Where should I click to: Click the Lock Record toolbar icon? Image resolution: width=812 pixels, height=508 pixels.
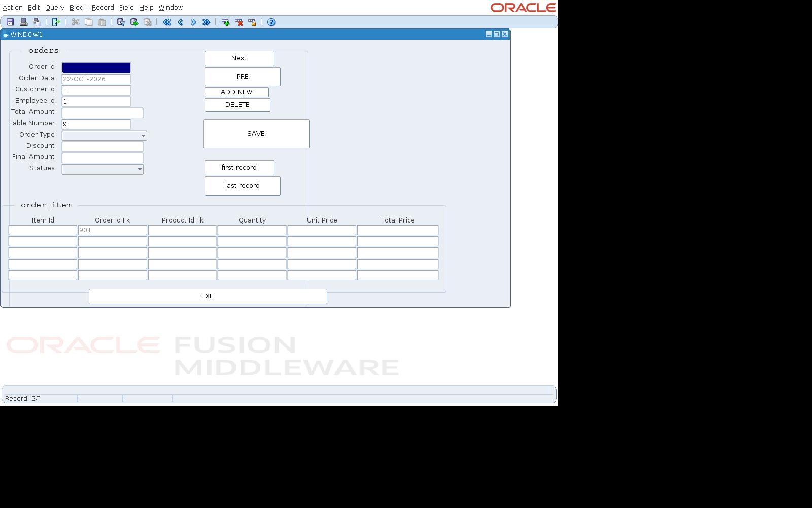click(x=252, y=22)
